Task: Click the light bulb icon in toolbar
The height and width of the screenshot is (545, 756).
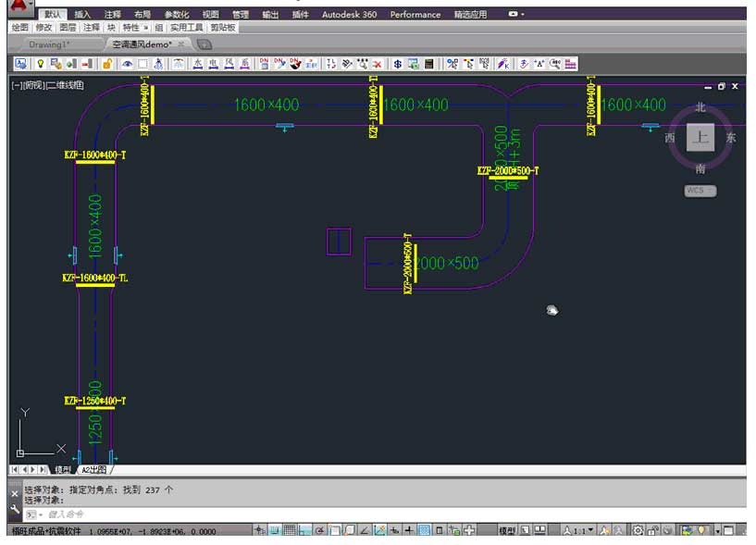Action: pos(40,64)
